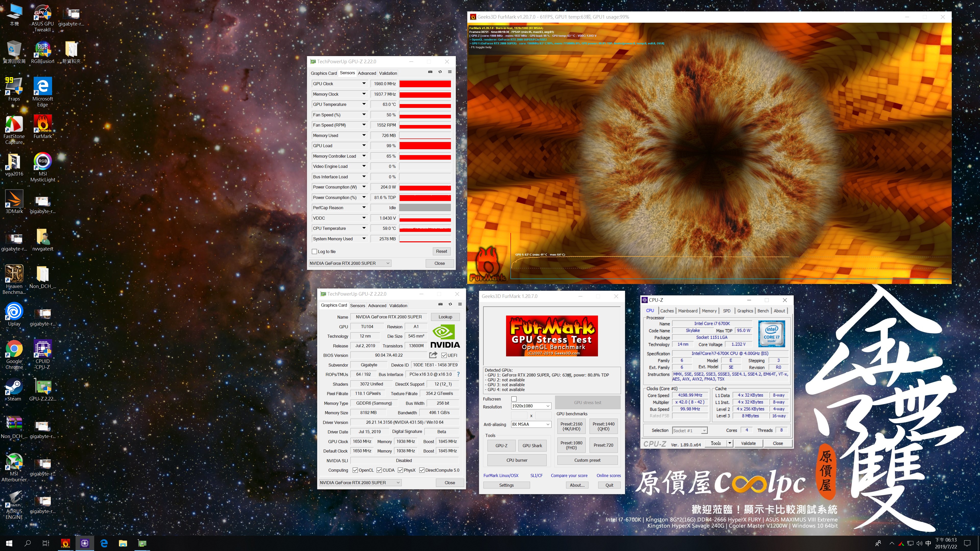The height and width of the screenshot is (551, 980).
Task: Switch to the Memory tab in CPU-Z
Action: [x=709, y=311]
